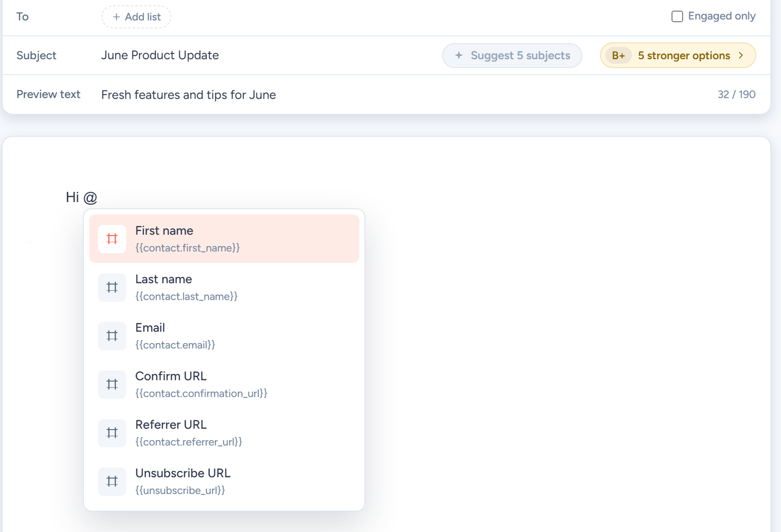Select the Referrer URL merge tag
Screen dimensions: 781x532
click(224, 433)
